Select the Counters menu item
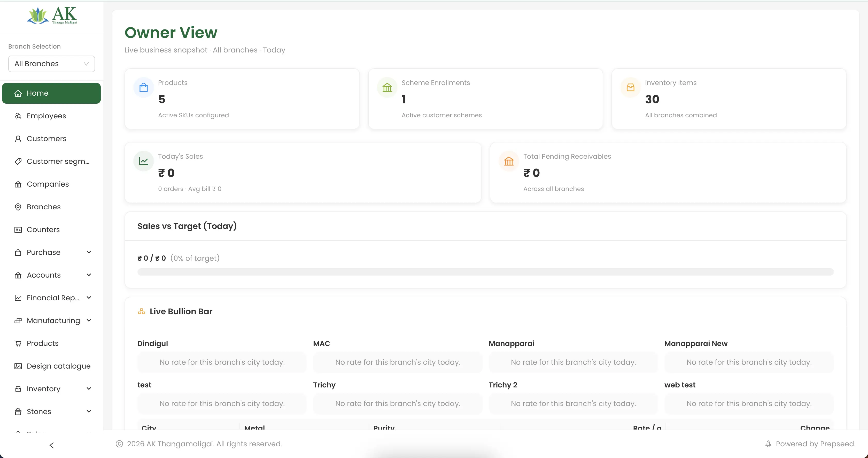Viewport: 868px width, 458px height. 51,230
